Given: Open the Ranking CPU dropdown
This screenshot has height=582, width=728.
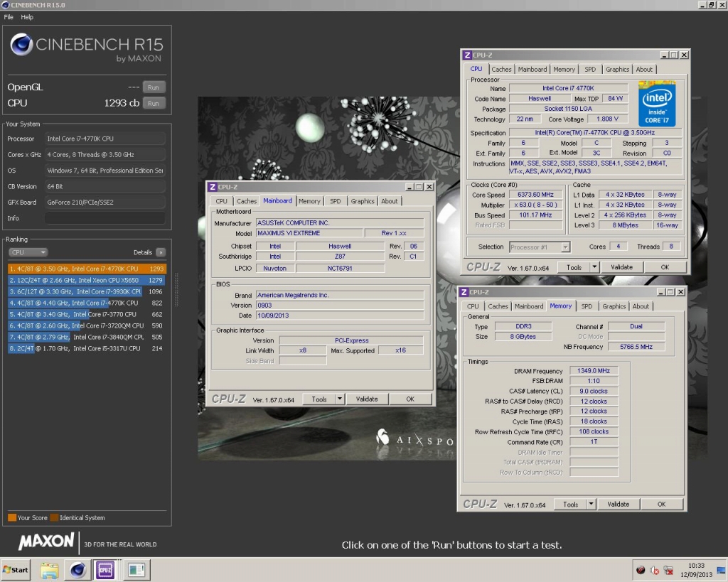Looking at the screenshot, I should [x=28, y=252].
